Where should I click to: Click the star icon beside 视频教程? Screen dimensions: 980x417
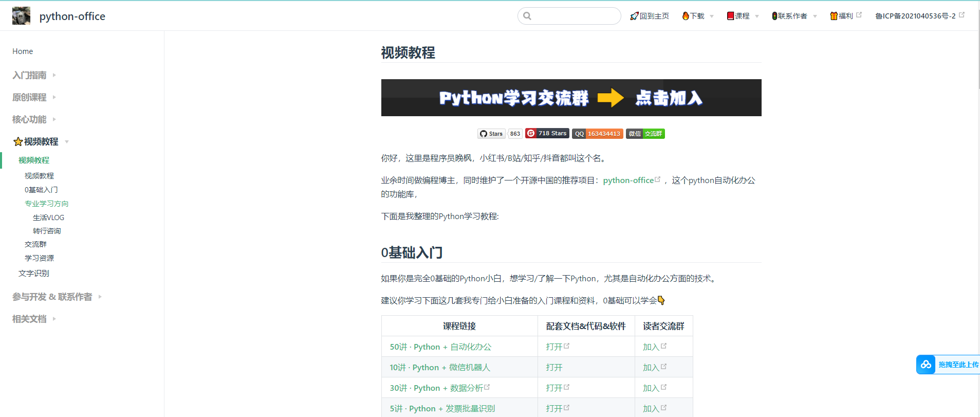pos(18,141)
